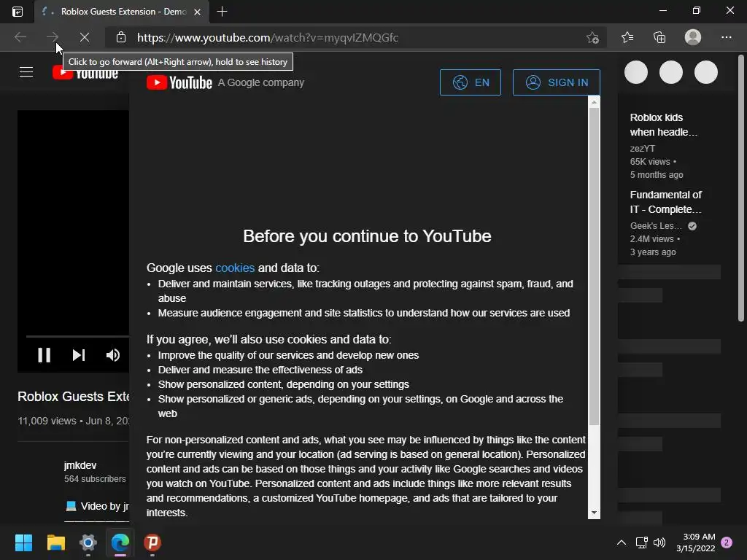Open the Windows Start menu
747x560 pixels.
pyautogui.click(x=23, y=542)
